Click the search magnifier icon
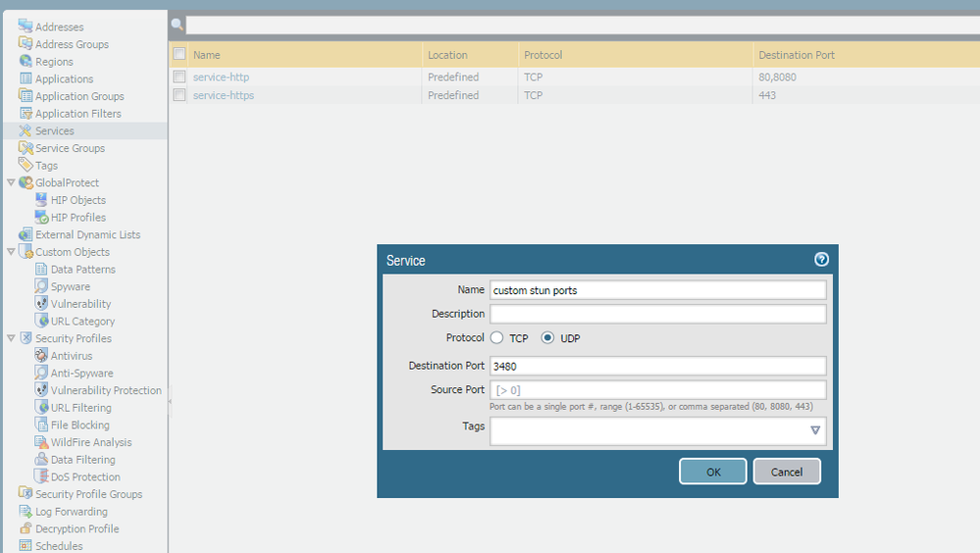 pos(177,25)
